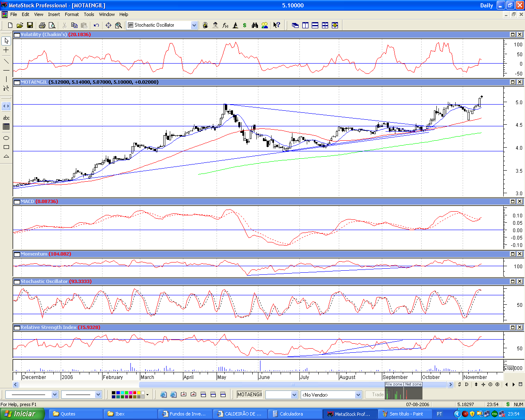This screenshot has width=525, height=420.
Task: Pick the red swatch in the color palette
Action: click(x=135, y=393)
